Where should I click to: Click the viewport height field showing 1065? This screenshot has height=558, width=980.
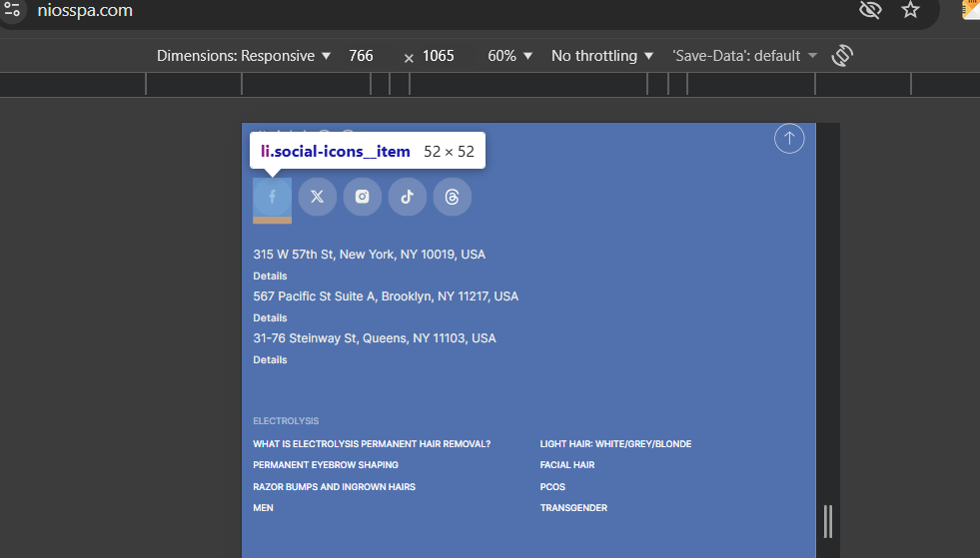point(439,56)
